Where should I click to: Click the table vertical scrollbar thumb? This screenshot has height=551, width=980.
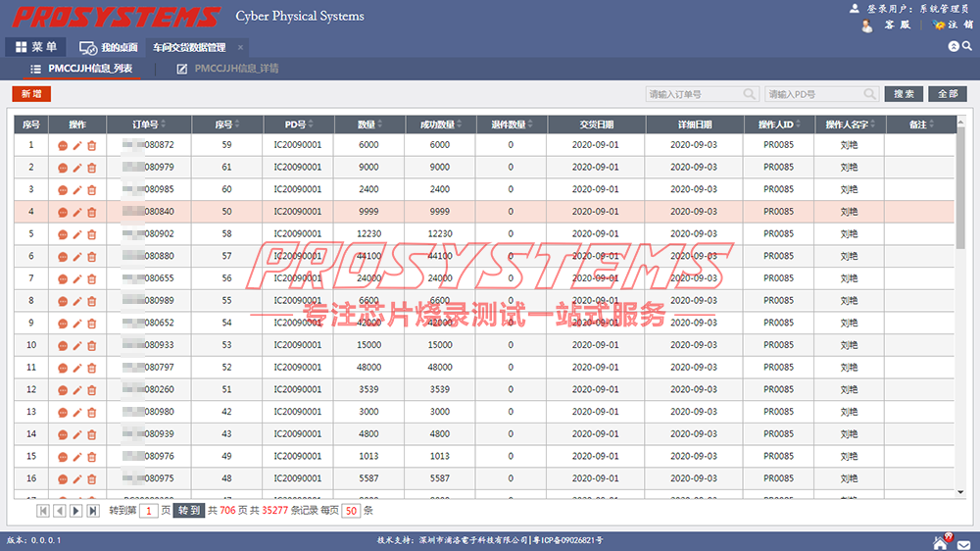coord(960,189)
